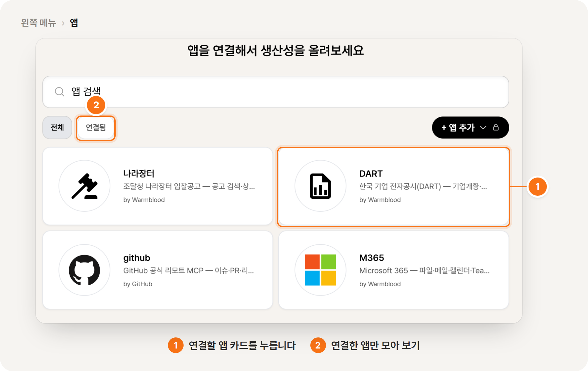Open the DART card title
This screenshot has width=588, height=372.
pos(371,174)
